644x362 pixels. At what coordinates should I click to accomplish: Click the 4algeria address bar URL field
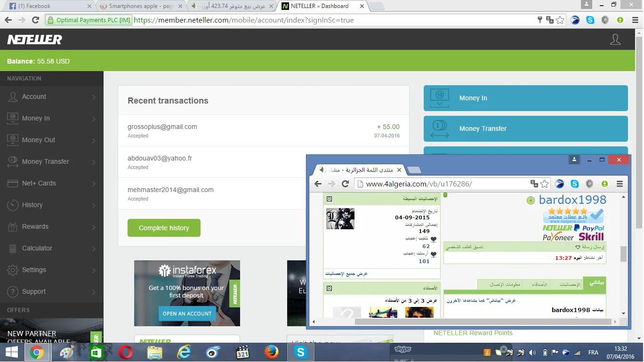443,184
